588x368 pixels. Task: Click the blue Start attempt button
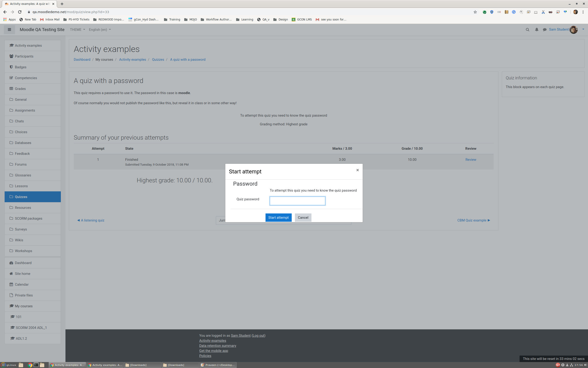[x=278, y=218]
